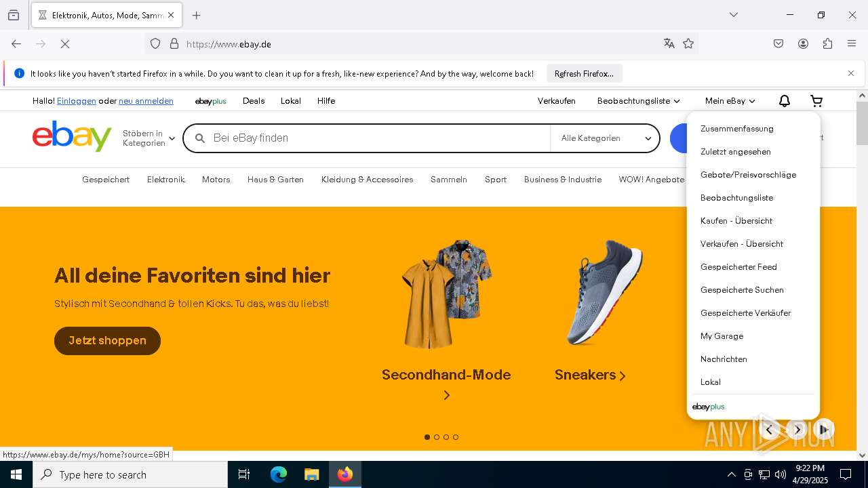Viewport: 868px width, 488px height.
Task: Click the Firefox URL address bar
Action: (x=420, y=44)
